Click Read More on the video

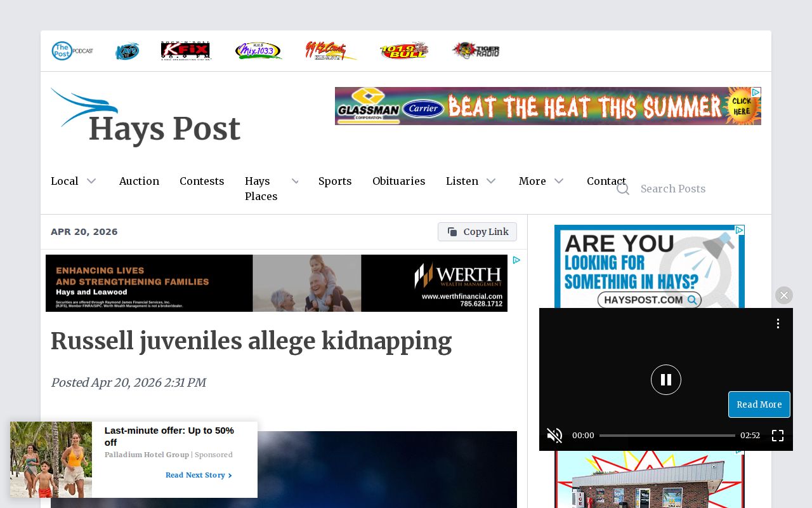click(759, 404)
